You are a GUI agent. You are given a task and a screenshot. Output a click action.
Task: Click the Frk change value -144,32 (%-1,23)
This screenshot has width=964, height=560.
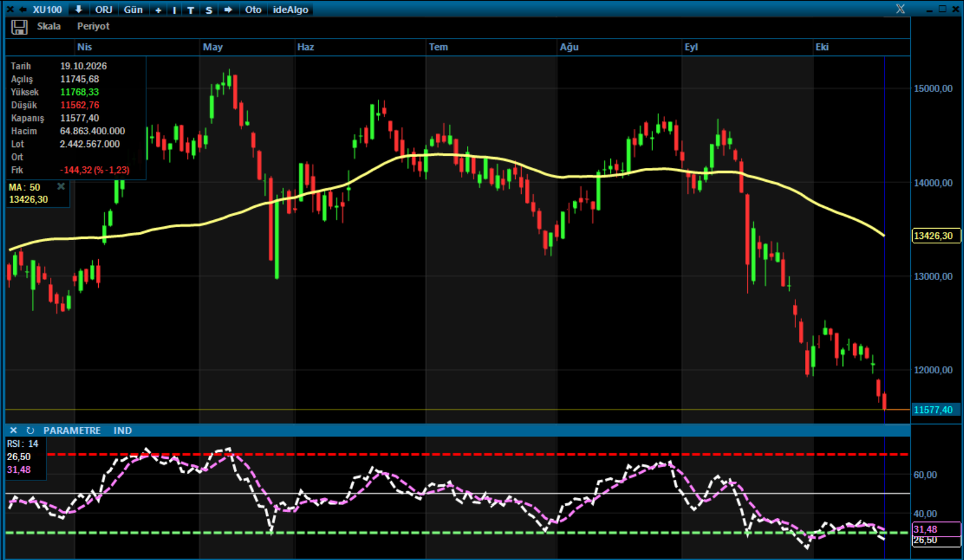95,170
